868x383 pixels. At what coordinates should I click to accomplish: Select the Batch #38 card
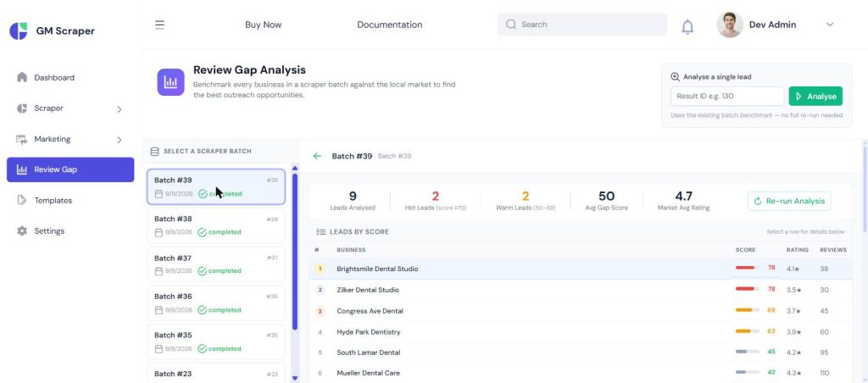pos(216,225)
